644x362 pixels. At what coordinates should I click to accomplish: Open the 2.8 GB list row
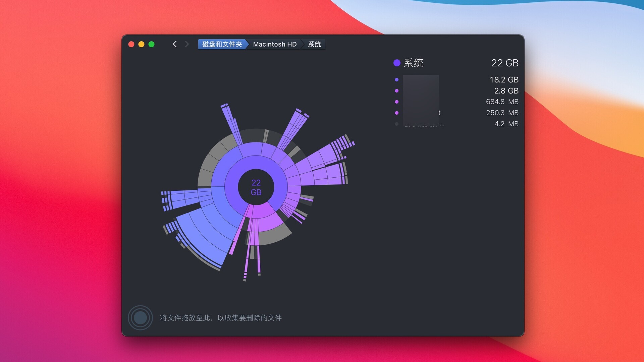(x=457, y=91)
